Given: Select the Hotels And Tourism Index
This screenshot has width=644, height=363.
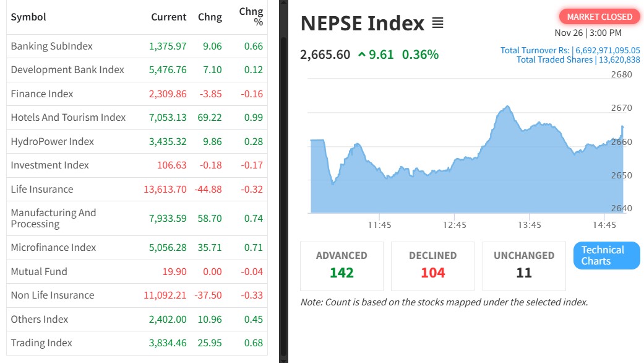Looking at the screenshot, I should (x=68, y=118).
